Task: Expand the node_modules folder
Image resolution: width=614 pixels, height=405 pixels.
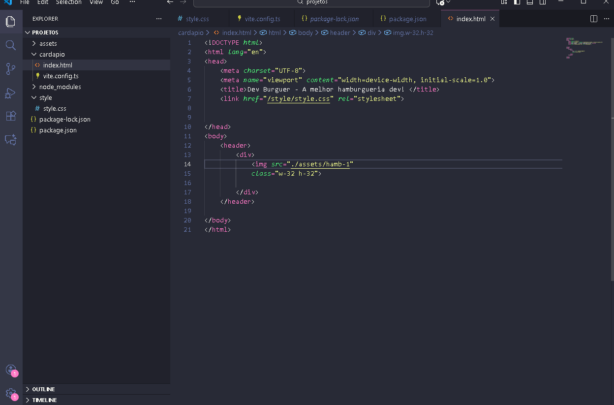Action: [59, 87]
